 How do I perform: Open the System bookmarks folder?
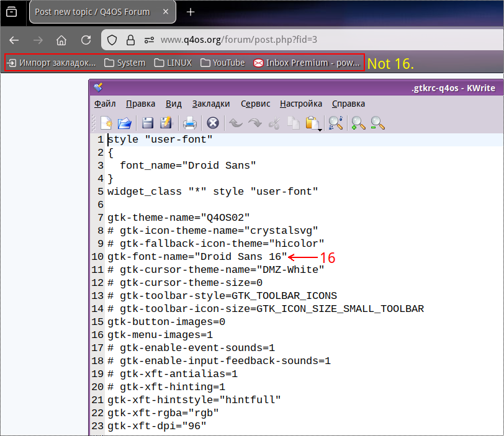coord(125,63)
